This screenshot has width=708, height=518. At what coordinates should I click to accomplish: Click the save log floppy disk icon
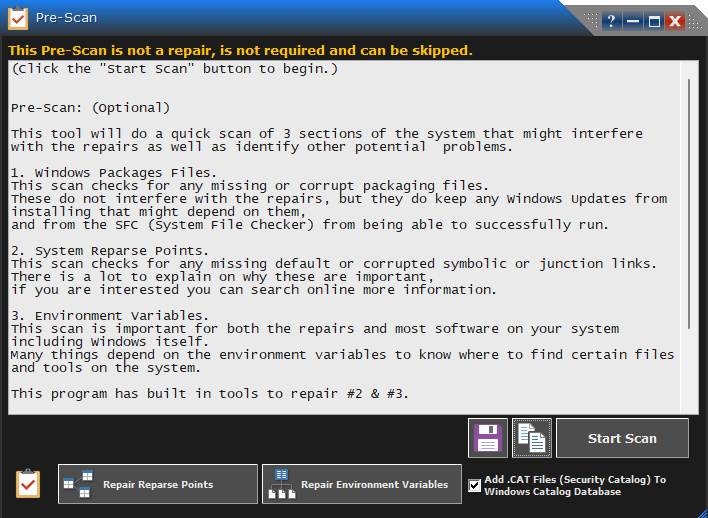click(488, 438)
